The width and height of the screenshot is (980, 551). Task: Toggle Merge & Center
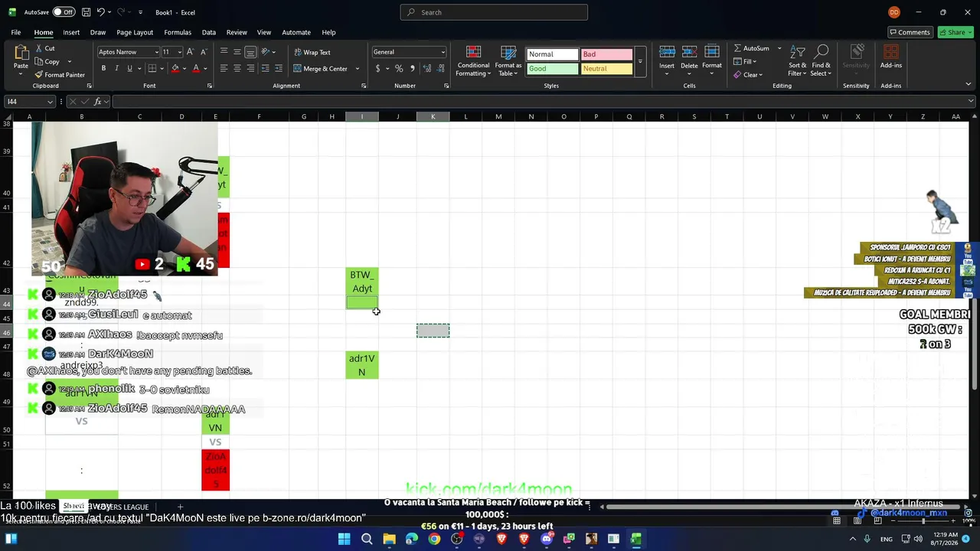click(320, 68)
